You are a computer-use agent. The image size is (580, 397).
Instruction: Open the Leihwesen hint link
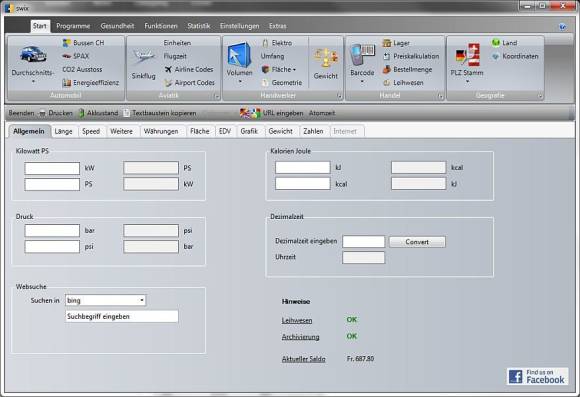[x=297, y=320]
